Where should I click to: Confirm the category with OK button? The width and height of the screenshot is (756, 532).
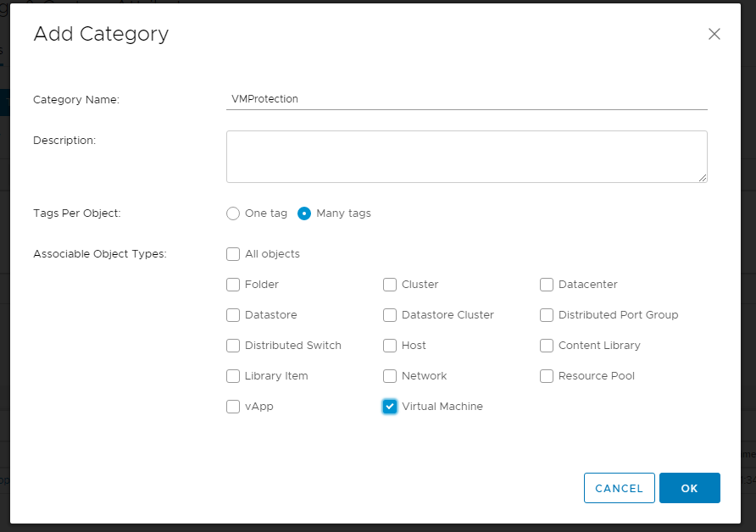689,488
